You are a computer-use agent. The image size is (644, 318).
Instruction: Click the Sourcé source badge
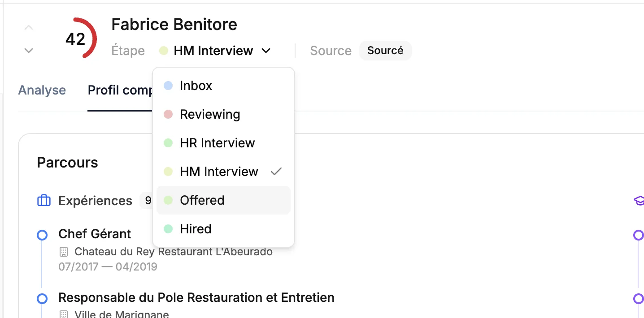pos(385,51)
